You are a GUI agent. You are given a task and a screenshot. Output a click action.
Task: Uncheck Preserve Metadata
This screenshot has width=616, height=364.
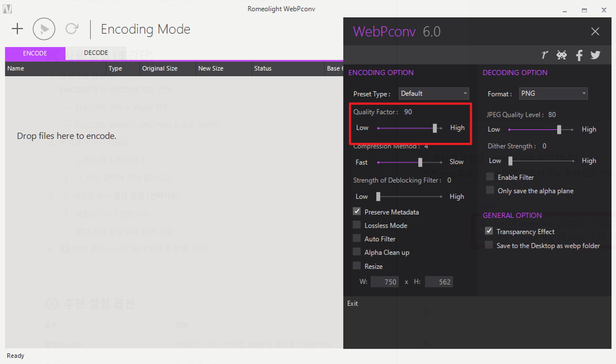(356, 211)
